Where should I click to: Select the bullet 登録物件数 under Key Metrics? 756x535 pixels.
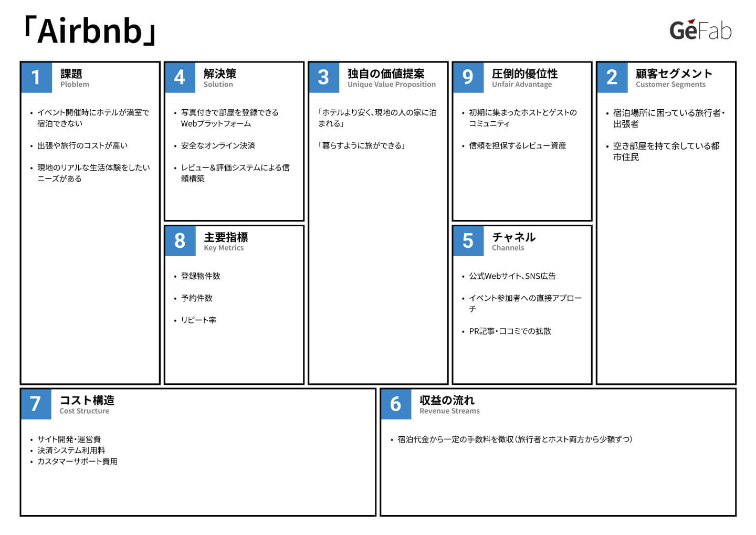[x=200, y=276]
